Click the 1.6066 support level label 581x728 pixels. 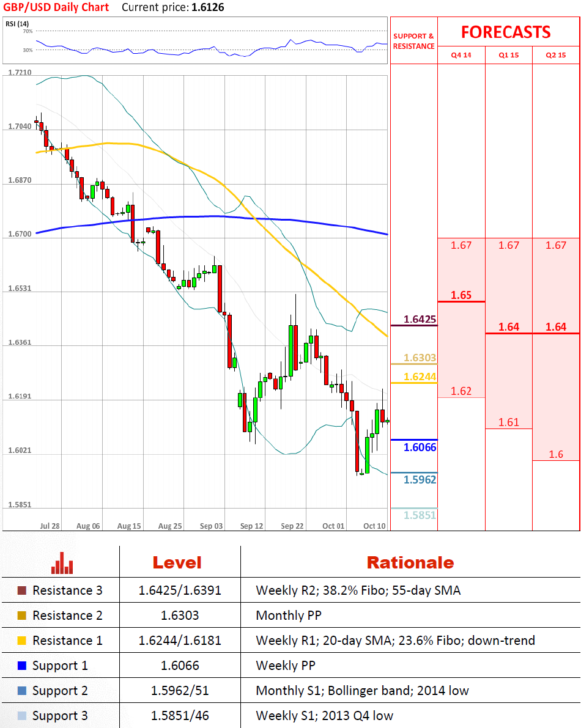click(x=420, y=447)
